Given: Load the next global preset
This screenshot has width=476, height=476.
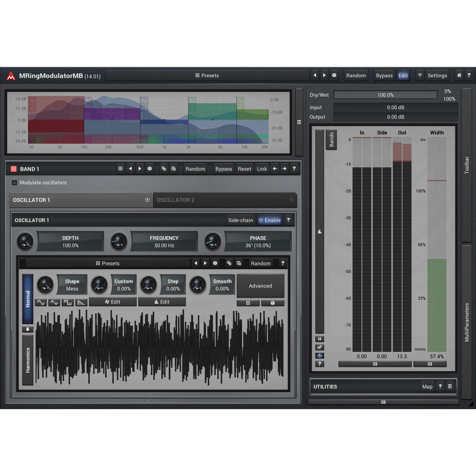Looking at the screenshot, I should [x=324, y=75].
